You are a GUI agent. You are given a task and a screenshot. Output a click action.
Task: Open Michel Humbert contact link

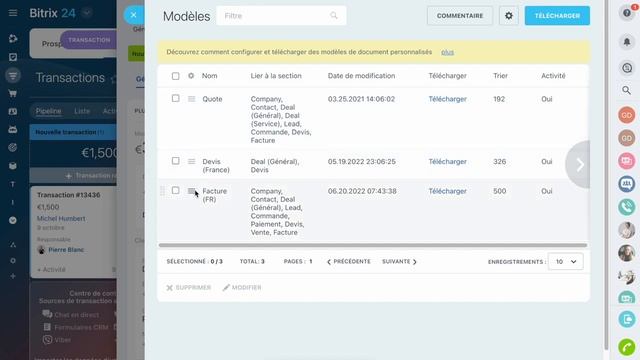pyautogui.click(x=61, y=219)
